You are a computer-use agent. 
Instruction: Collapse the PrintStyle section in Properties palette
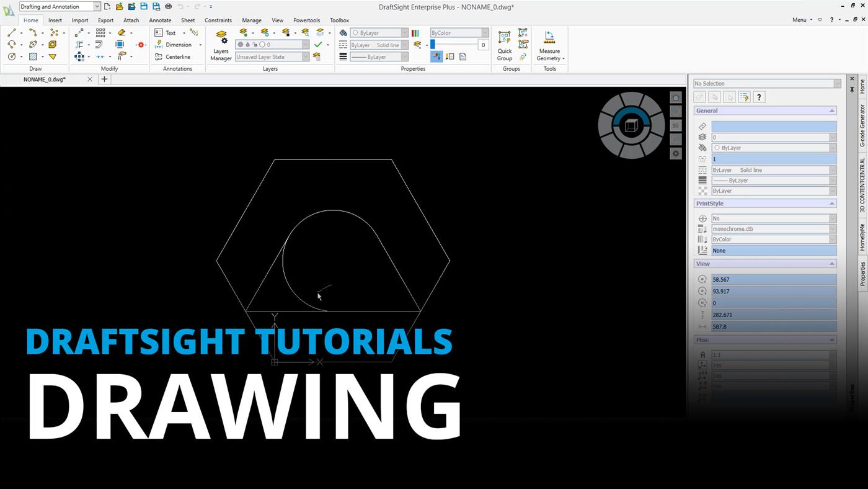tap(831, 203)
